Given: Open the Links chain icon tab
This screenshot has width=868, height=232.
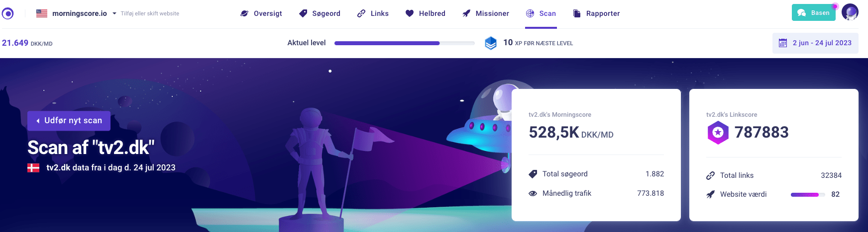Looking at the screenshot, I should [361, 13].
